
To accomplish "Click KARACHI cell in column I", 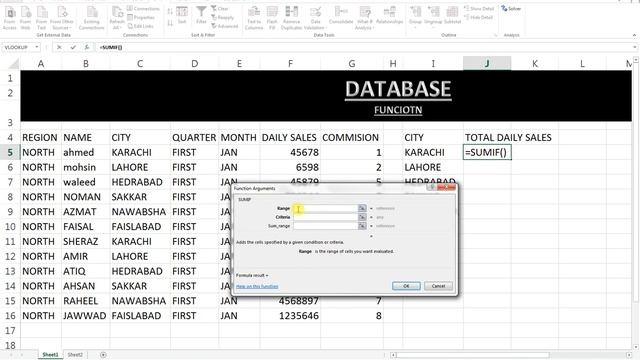I will tap(433, 152).
